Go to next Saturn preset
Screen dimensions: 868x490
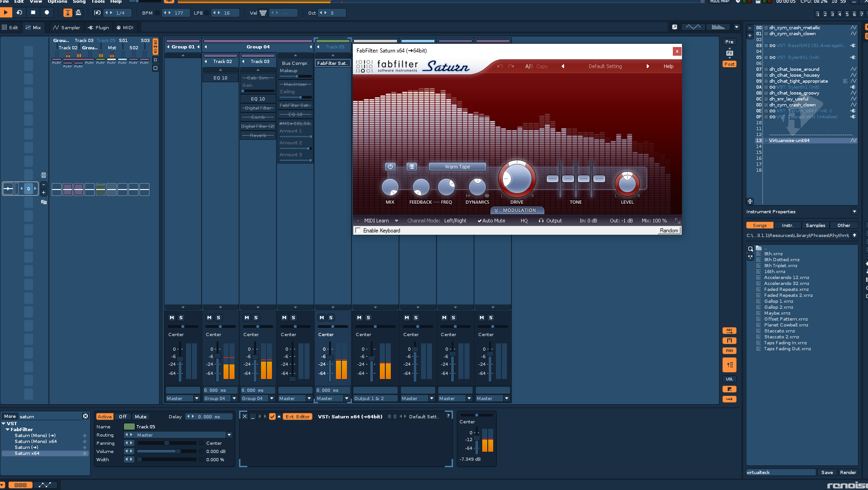click(648, 66)
